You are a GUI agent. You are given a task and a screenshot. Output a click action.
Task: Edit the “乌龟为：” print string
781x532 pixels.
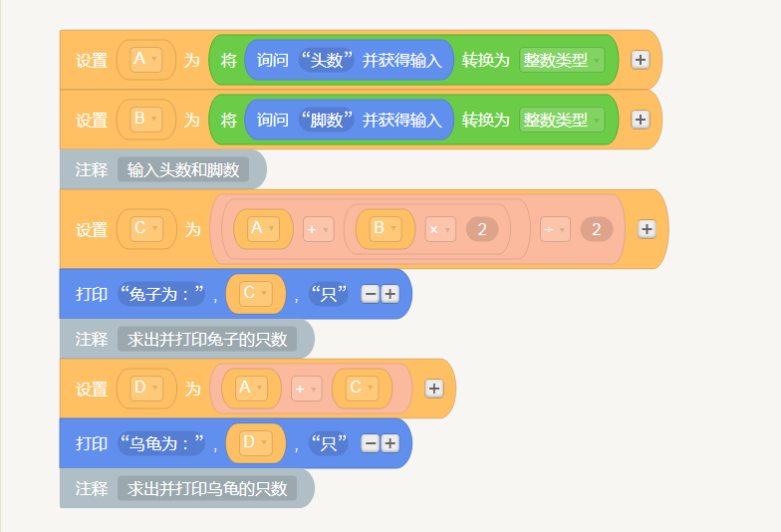pos(161,443)
